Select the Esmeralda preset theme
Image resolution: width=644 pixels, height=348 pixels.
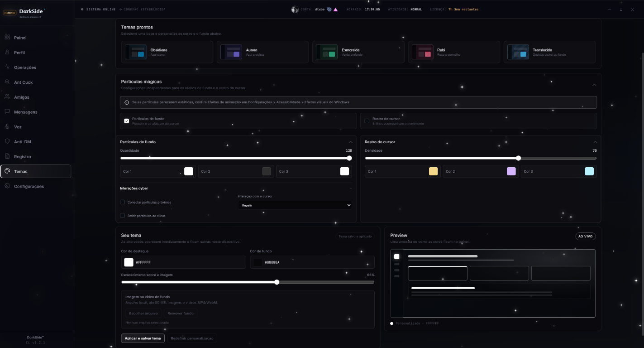(x=358, y=52)
